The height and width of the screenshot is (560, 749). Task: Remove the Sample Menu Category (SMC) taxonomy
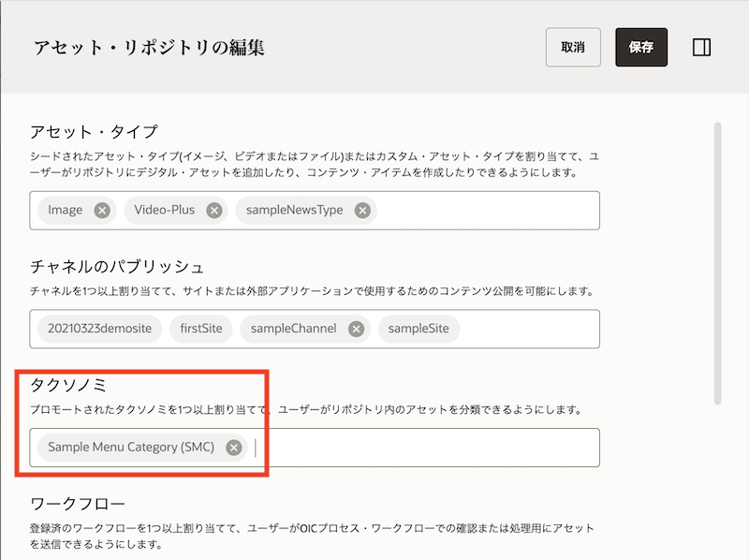pos(234,448)
